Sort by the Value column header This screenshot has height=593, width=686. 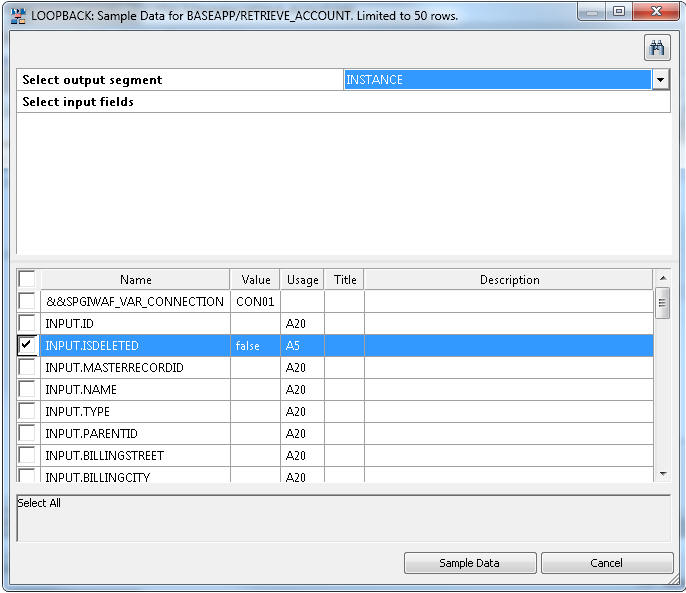256,279
